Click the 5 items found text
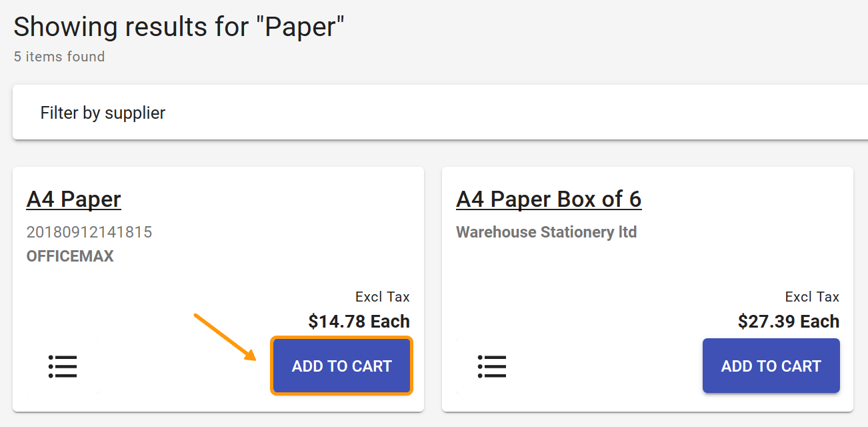868x427 pixels. [x=59, y=57]
